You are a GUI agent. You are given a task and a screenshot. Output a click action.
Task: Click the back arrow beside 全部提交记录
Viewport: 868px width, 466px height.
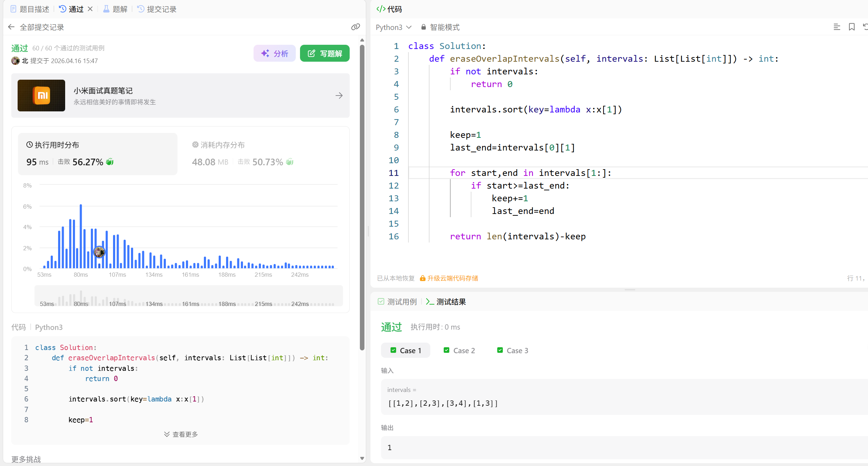[11, 27]
